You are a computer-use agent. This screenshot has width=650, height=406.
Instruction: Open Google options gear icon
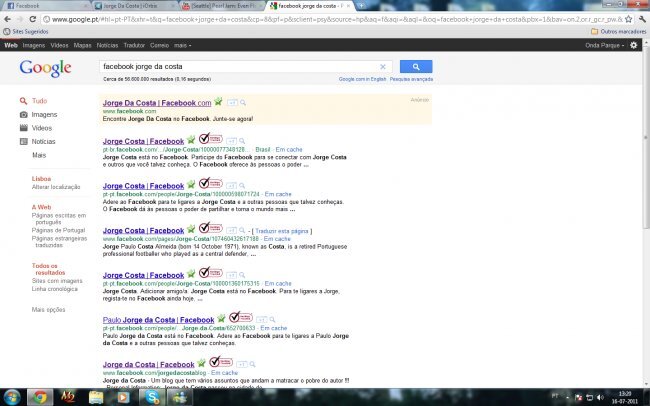point(634,45)
